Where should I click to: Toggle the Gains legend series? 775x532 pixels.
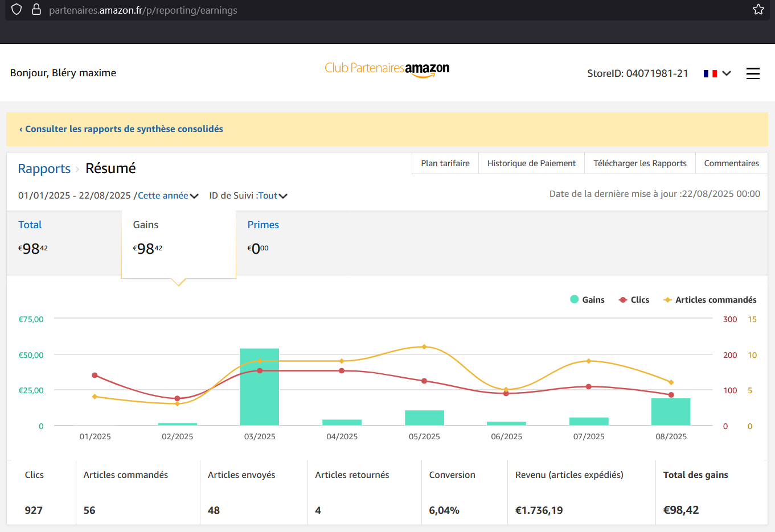click(x=587, y=300)
